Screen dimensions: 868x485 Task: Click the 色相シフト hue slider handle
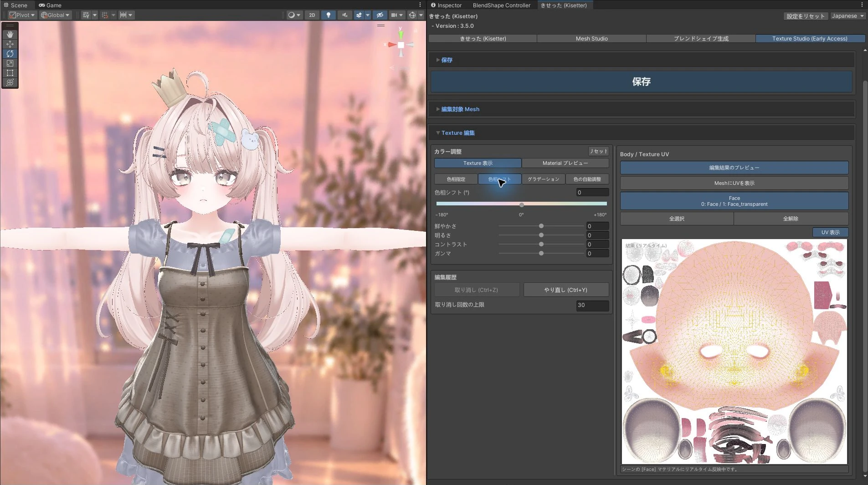[x=522, y=204]
